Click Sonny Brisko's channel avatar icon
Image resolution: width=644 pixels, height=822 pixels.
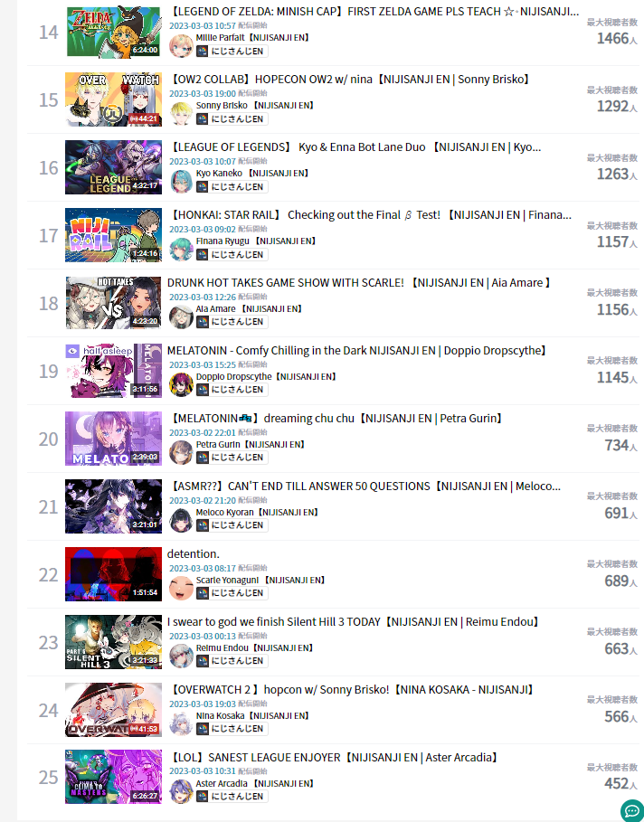[181, 114]
